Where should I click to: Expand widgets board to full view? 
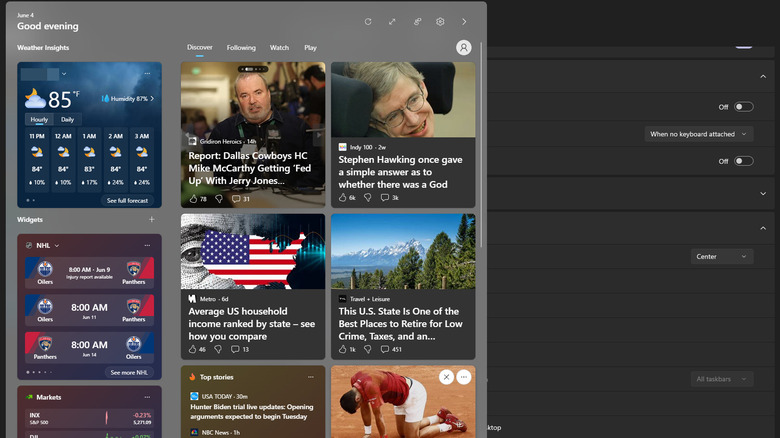tap(392, 21)
